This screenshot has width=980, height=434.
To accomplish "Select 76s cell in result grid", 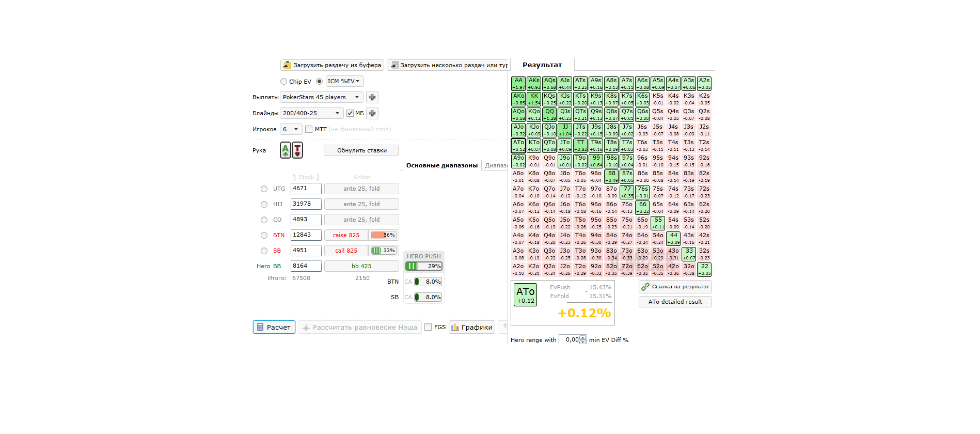I will point(642,192).
